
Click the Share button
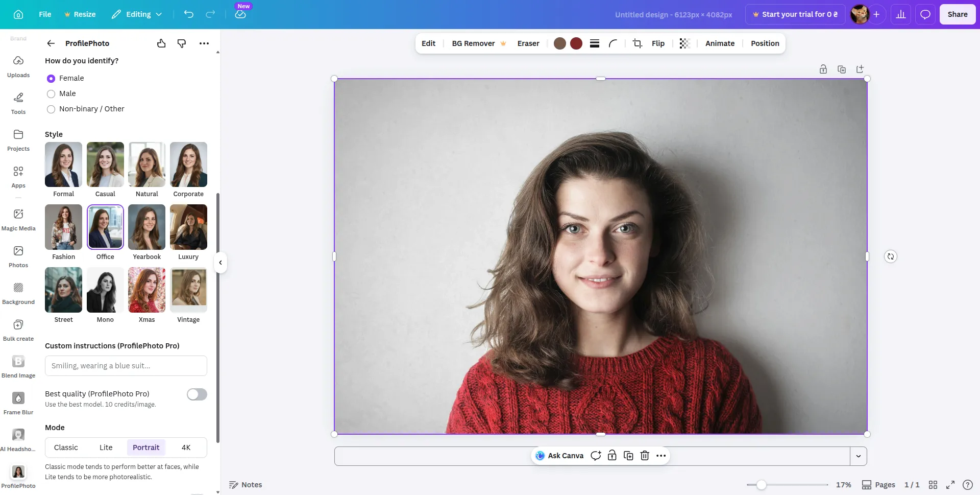(x=957, y=14)
